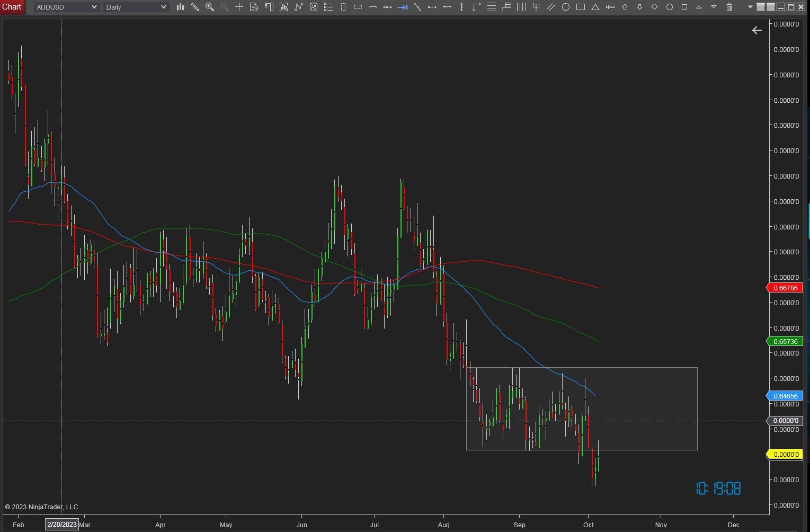Image resolution: width=810 pixels, height=532 pixels.
Task: Click the Nov label on time axis
Action: coord(661,525)
